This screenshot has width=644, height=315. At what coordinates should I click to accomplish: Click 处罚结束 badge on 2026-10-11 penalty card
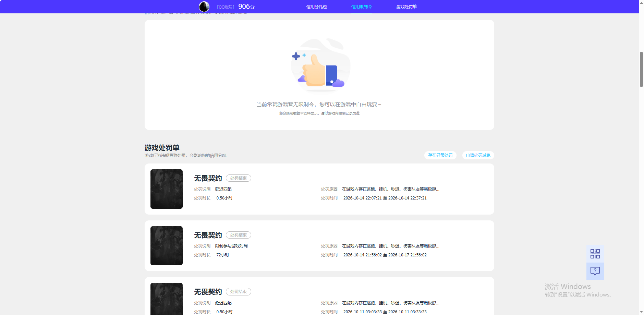tap(239, 292)
